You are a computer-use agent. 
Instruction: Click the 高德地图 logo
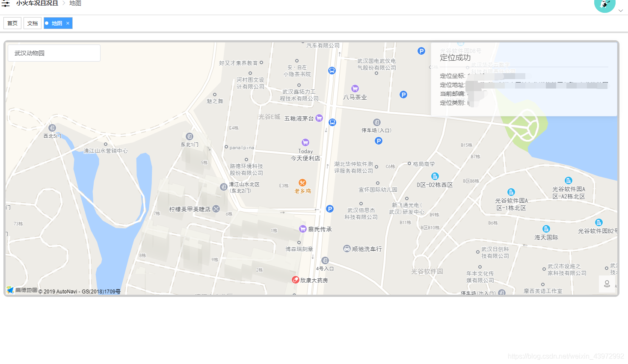point(22,290)
